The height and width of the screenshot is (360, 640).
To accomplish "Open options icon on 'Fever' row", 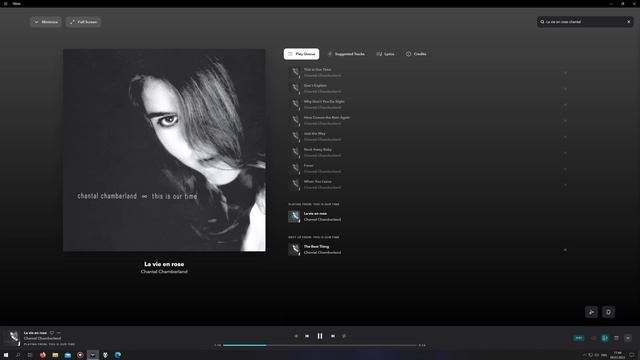I will tap(565, 168).
